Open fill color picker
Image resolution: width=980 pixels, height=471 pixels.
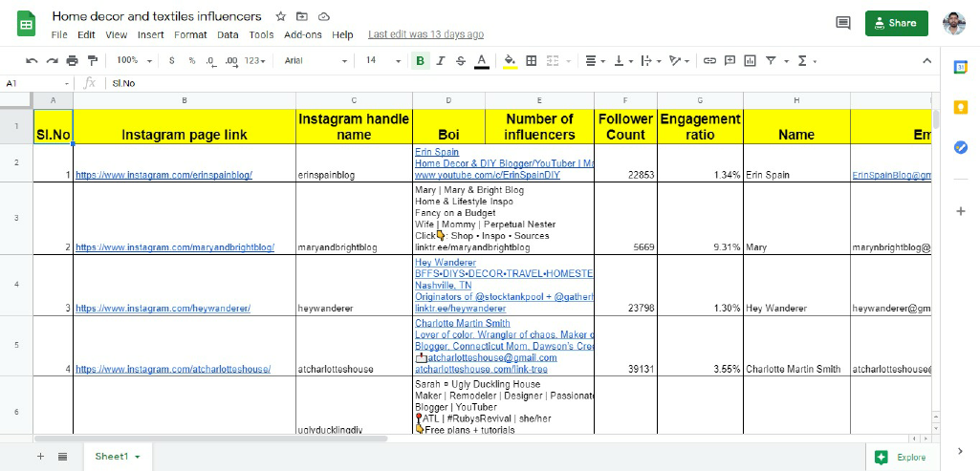tap(510, 60)
